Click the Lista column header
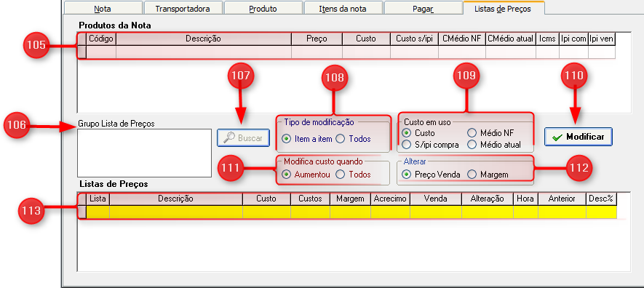The width and height of the screenshot is (644, 288). (x=98, y=199)
